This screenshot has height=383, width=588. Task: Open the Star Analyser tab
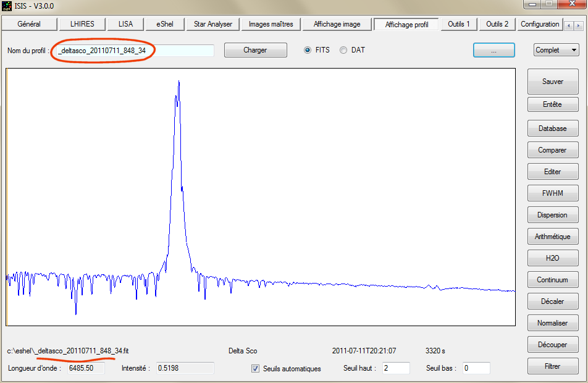pyautogui.click(x=212, y=24)
